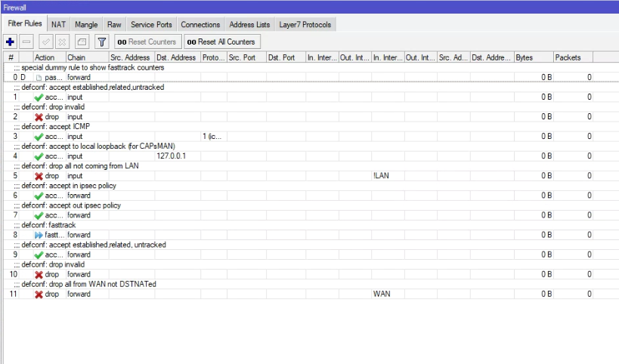Sort by the # column header
The image size is (619, 364).
11,57
